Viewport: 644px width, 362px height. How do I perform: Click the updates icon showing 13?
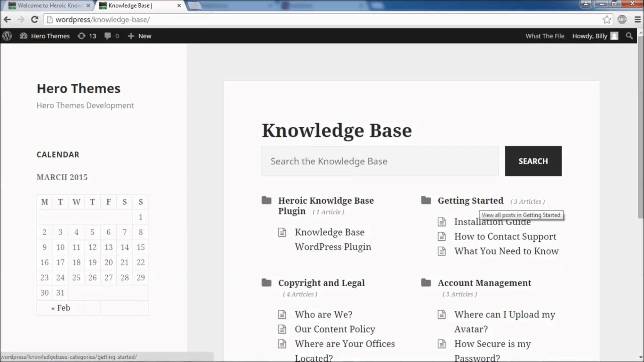pyautogui.click(x=87, y=36)
